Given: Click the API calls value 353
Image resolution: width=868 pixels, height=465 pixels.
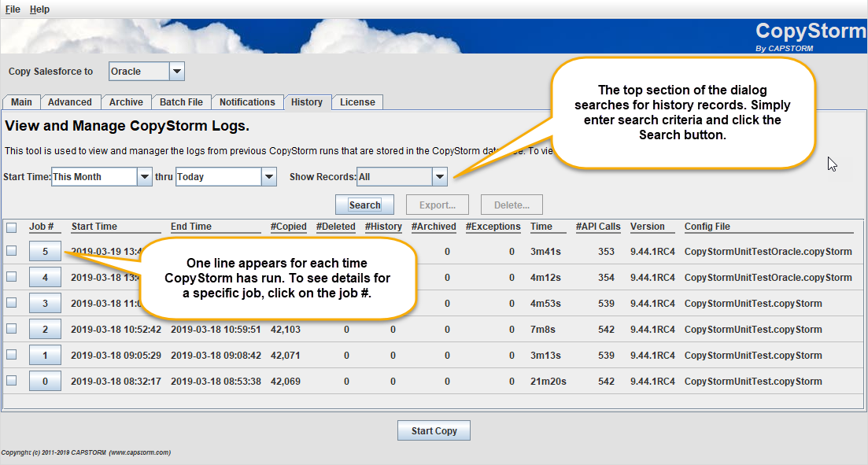Looking at the screenshot, I should point(606,251).
